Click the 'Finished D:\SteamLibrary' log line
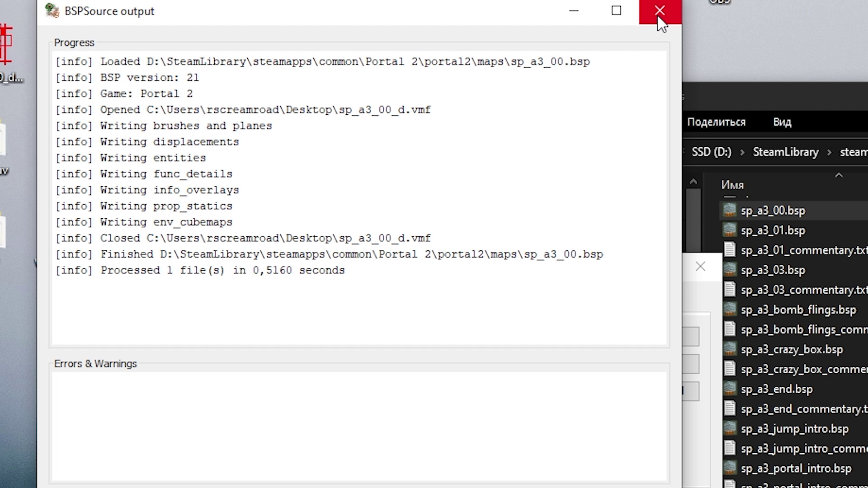The height and width of the screenshot is (488, 868). click(x=329, y=254)
